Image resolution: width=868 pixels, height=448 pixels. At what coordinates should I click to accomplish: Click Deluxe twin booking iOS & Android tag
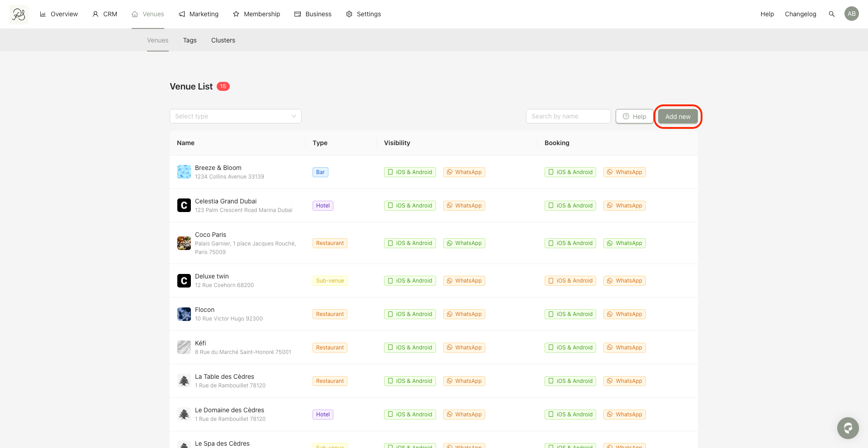coord(570,281)
